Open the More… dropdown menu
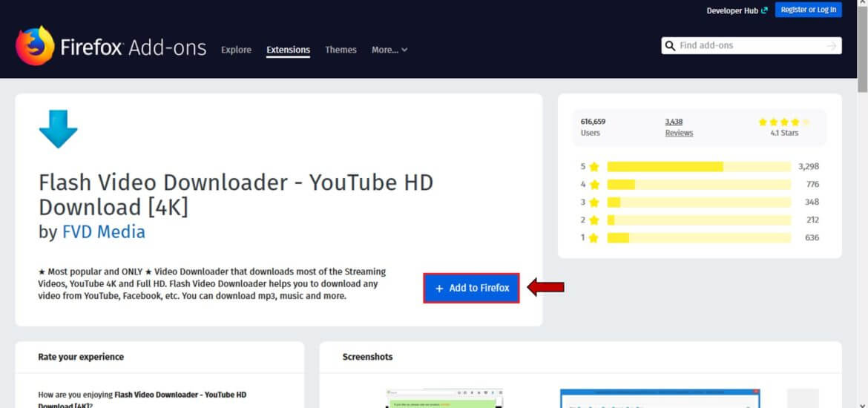The image size is (868, 408). coord(389,50)
